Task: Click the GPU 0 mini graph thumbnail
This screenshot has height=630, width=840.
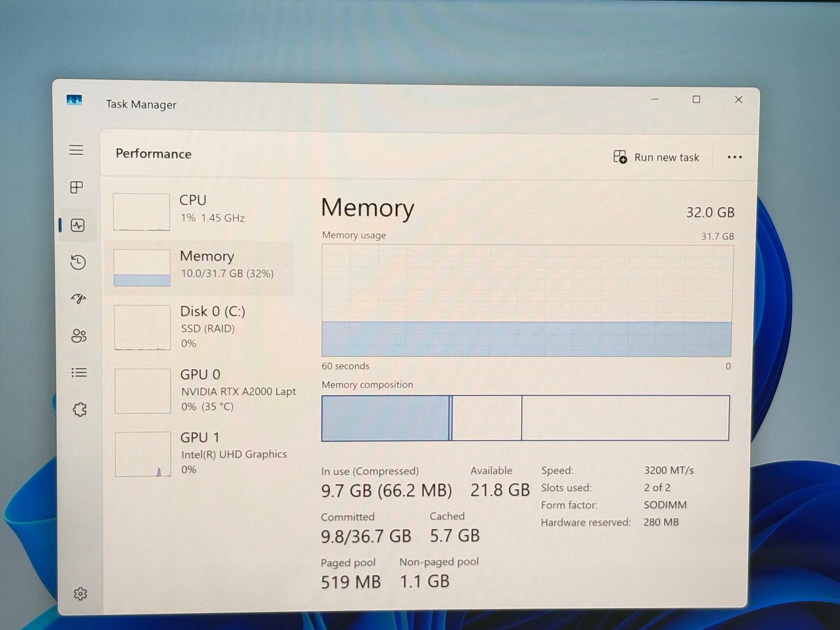Action: point(143,391)
